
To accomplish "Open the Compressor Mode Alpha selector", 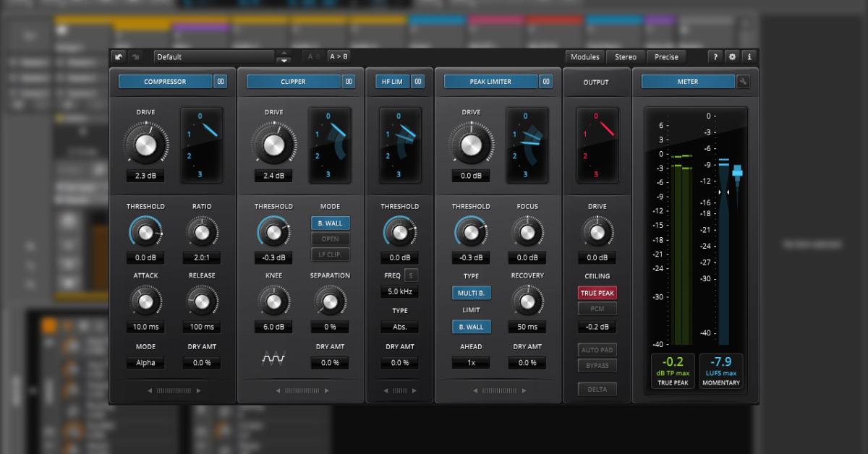I will (145, 363).
